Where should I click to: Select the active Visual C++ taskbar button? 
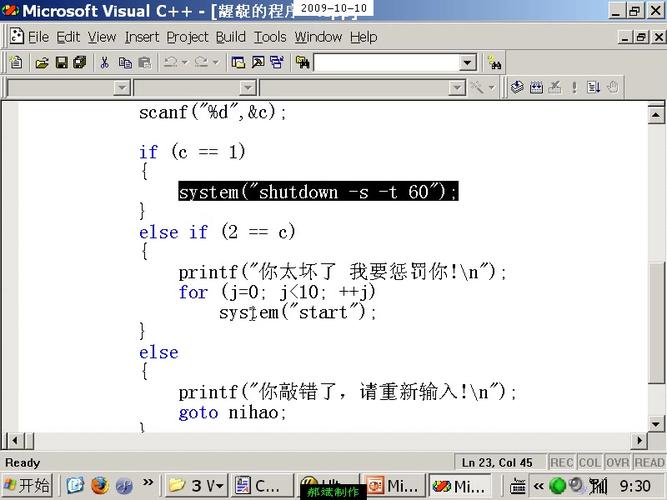click(460, 485)
